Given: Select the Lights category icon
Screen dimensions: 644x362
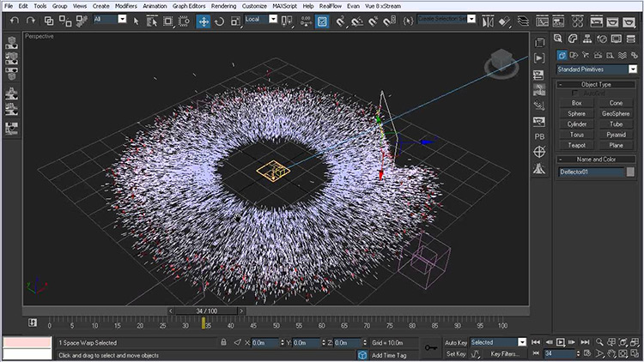Looking at the screenshot, I should (x=586, y=55).
